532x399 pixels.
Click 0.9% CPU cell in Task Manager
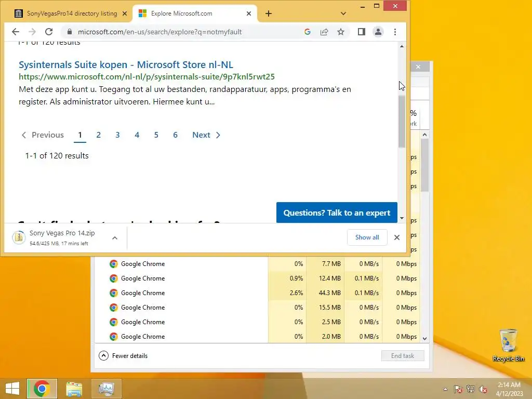pyautogui.click(x=287, y=278)
